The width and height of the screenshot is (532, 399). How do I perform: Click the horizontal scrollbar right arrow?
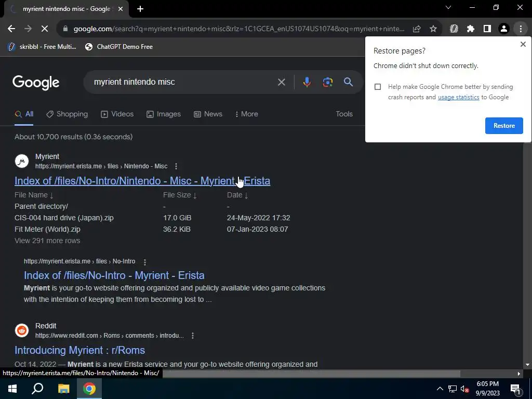519,374
